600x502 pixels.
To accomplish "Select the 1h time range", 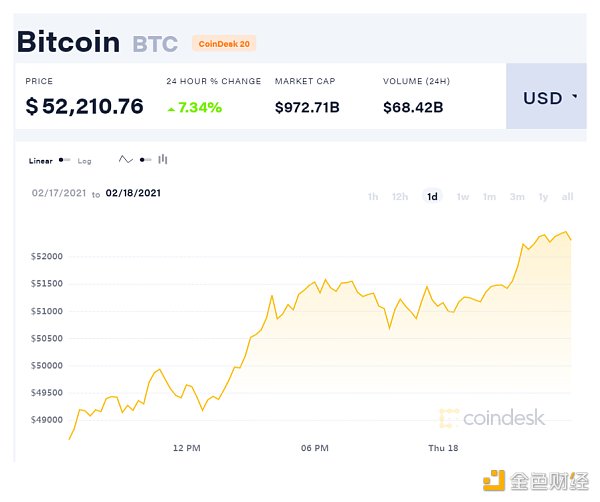I will [x=373, y=197].
